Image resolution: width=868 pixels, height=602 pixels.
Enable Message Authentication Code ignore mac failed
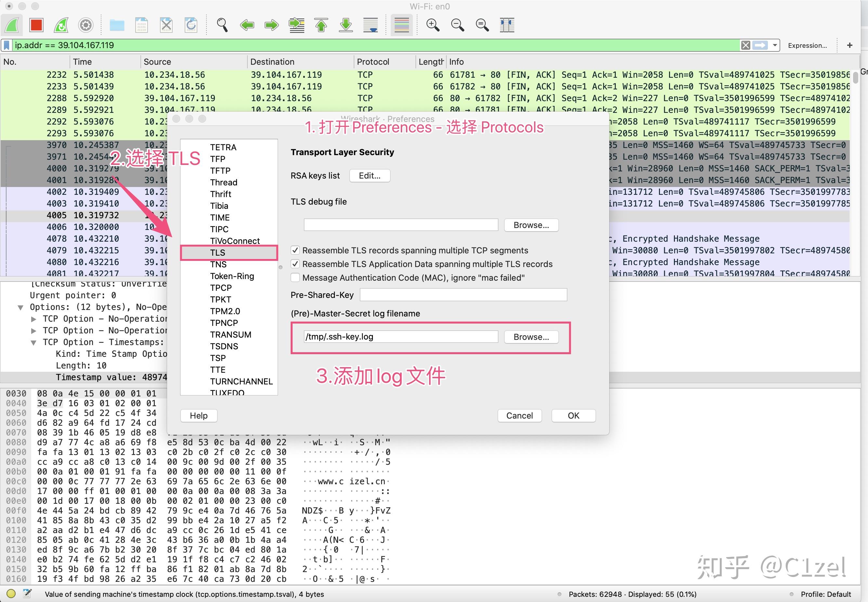(x=296, y=278)
